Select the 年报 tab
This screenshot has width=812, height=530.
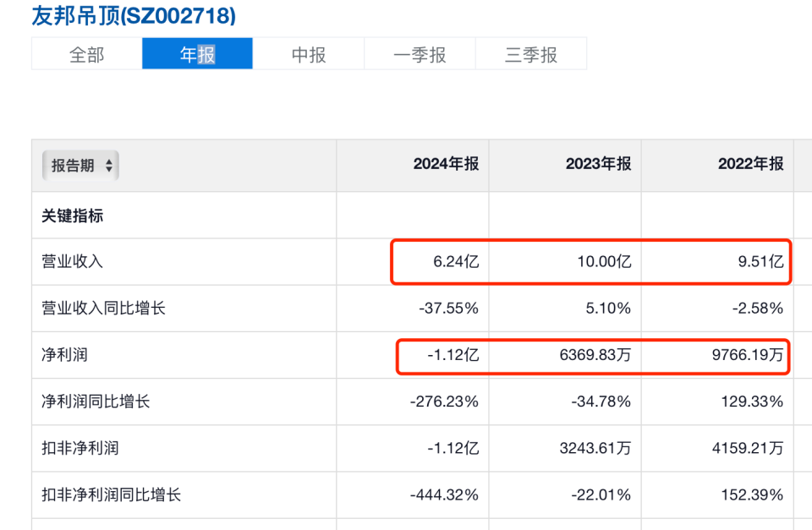[x=197, y=55]
